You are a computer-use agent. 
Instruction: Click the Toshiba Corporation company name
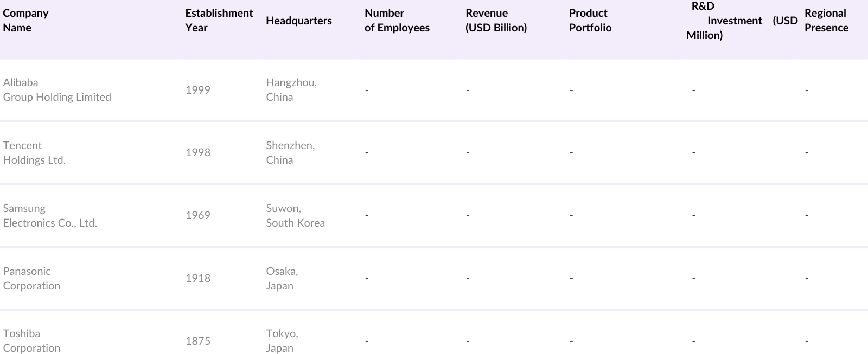point(31,341)
